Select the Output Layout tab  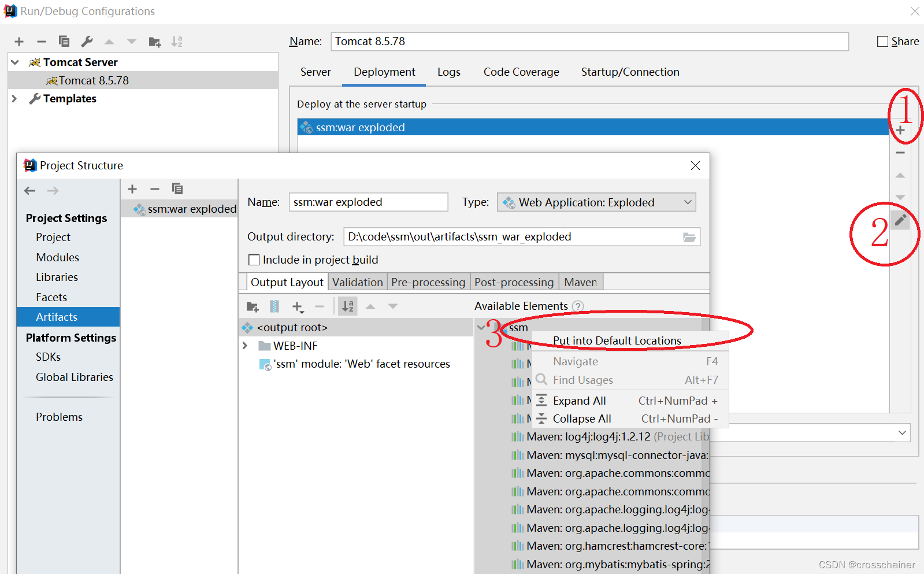(x=287, y=282)
